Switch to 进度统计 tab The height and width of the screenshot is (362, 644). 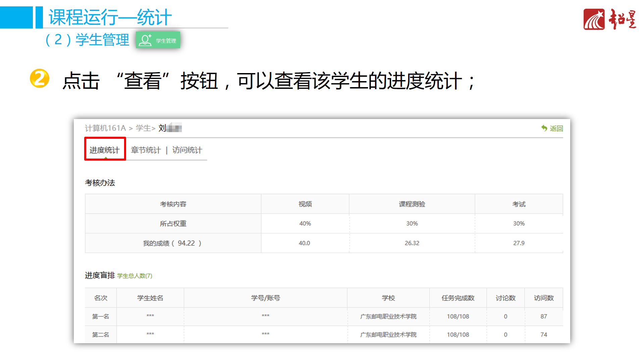pyautogui.click(x=104, y=150)
